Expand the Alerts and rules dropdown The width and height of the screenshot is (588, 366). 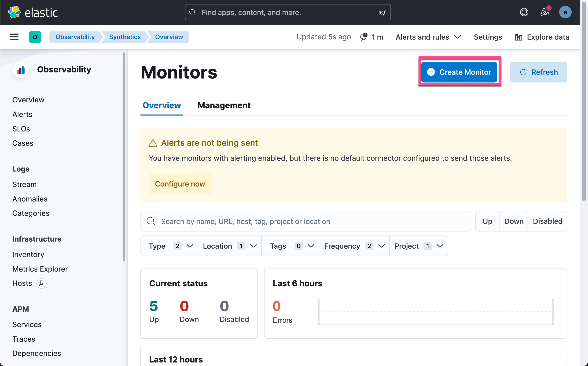point(428,37)
